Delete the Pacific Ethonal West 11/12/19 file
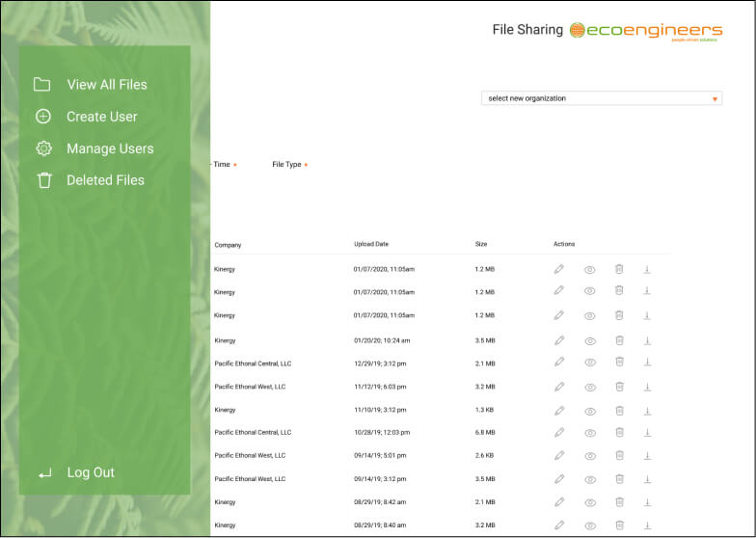Screen dimensions: 756x538 pos(619,386)
